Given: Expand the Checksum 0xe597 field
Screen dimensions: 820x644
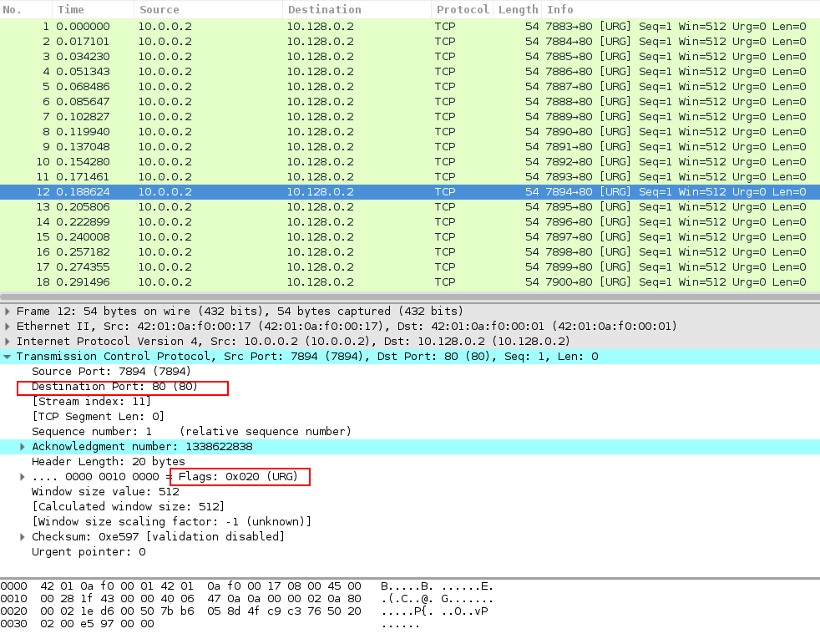Looking at the screenshot, I should point(22,537).
